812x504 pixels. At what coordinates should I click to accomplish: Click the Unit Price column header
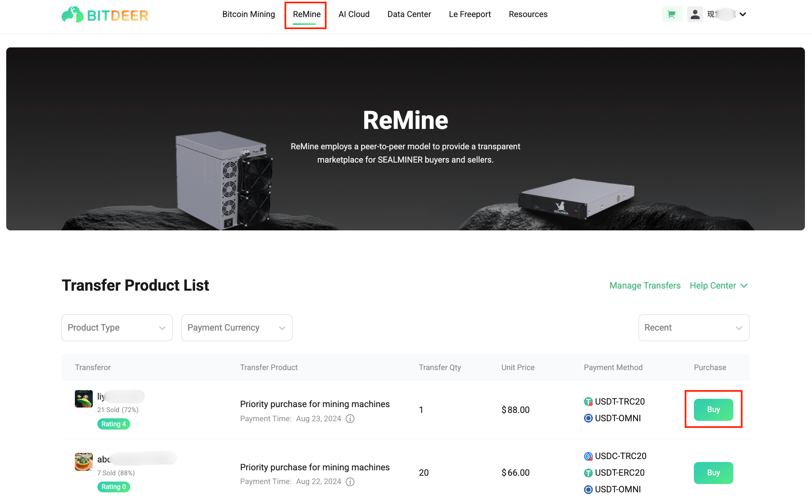tap(518, 368)
